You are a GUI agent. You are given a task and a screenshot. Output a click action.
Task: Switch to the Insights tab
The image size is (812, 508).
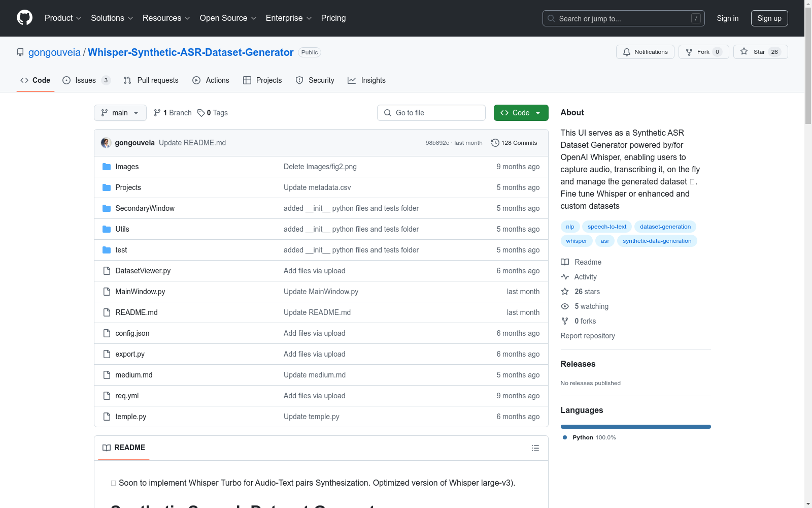tap(366, 80)
